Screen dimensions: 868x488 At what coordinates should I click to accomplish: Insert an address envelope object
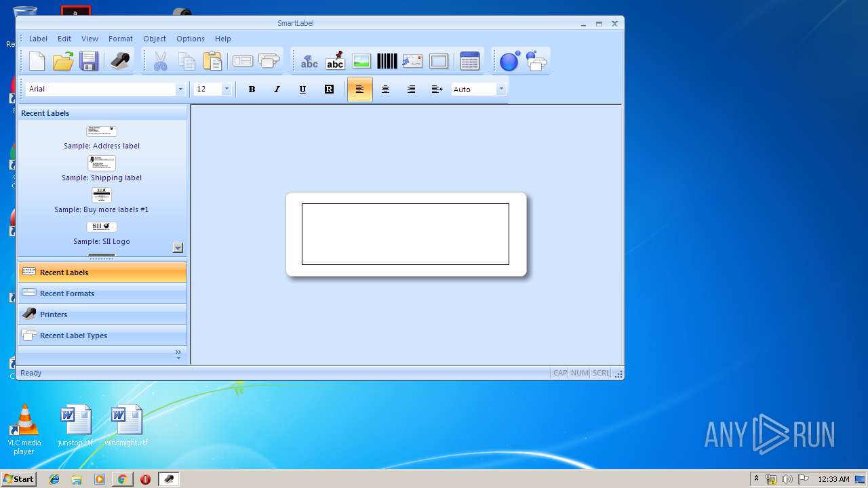pyautogui.click(x=412, y=62)
